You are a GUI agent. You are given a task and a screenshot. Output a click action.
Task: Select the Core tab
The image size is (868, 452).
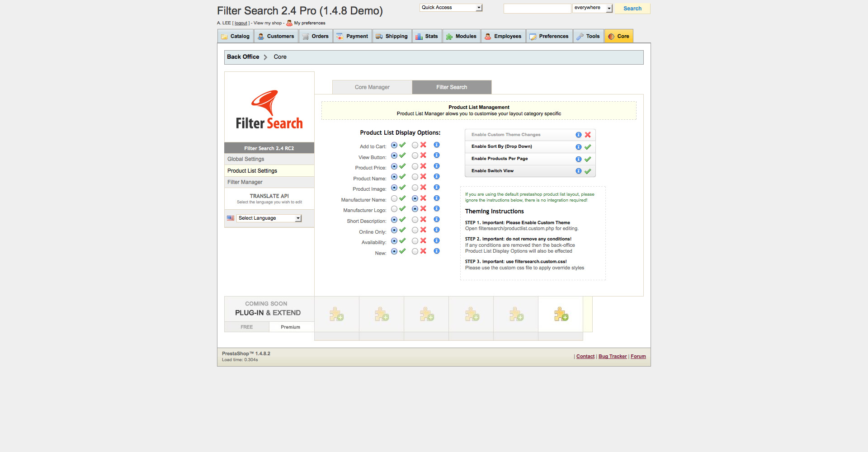tap(619, 36)
